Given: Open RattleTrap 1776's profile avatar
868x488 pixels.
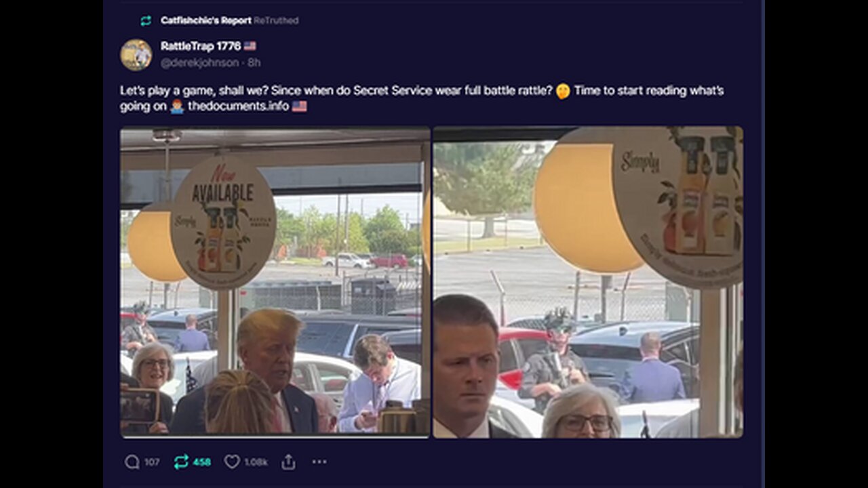Looking at the screenshot, I should pos(136,55).
